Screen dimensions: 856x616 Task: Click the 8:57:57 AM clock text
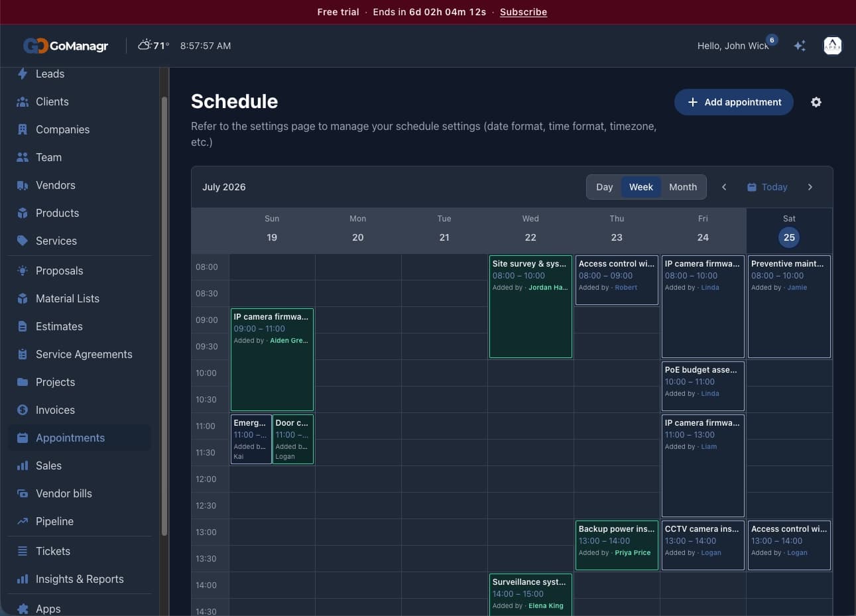click(206, 46)
